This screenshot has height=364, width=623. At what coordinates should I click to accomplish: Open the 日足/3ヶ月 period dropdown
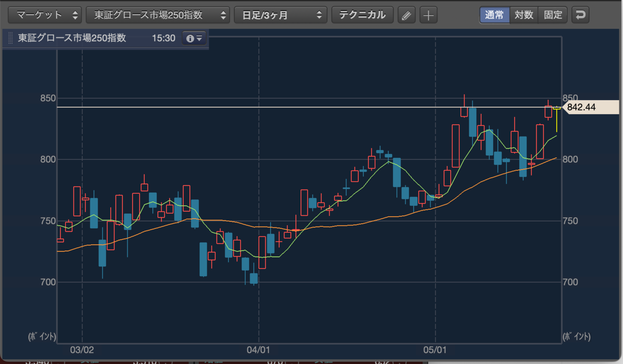pos(281,15)
